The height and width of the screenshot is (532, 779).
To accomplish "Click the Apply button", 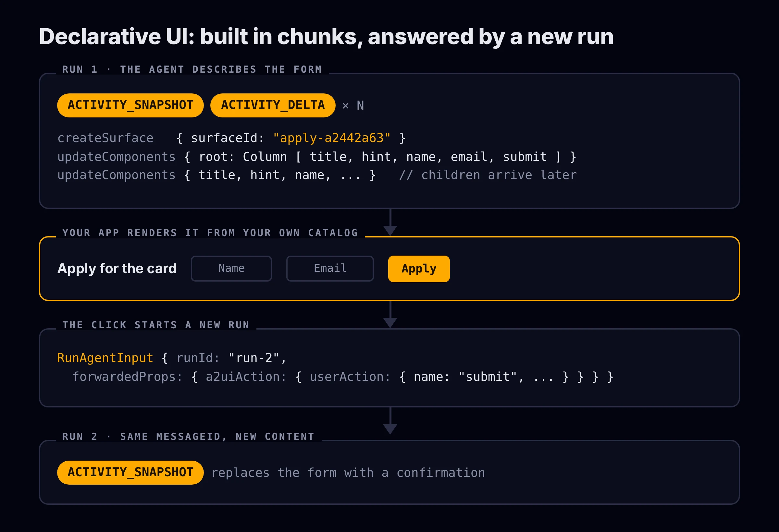I will point(419,269).
